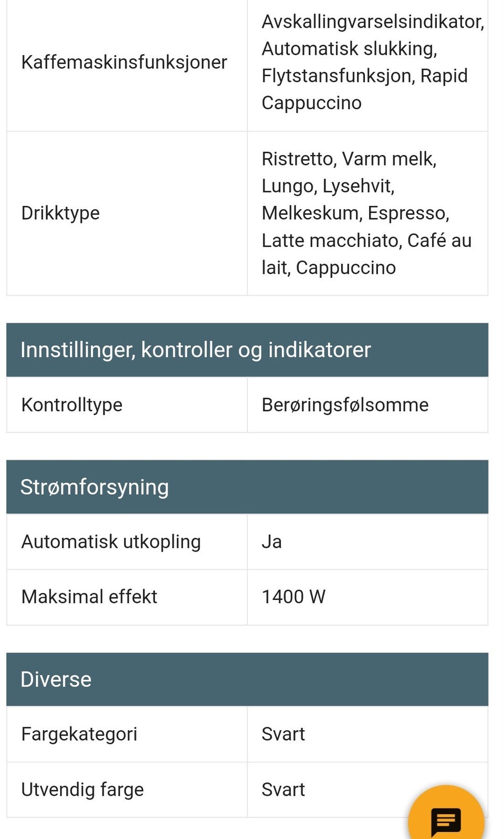The height and width of the screenshot is (839, 504).
Task: Click the Automatisk utkopling row
Action: pos(111,541)
